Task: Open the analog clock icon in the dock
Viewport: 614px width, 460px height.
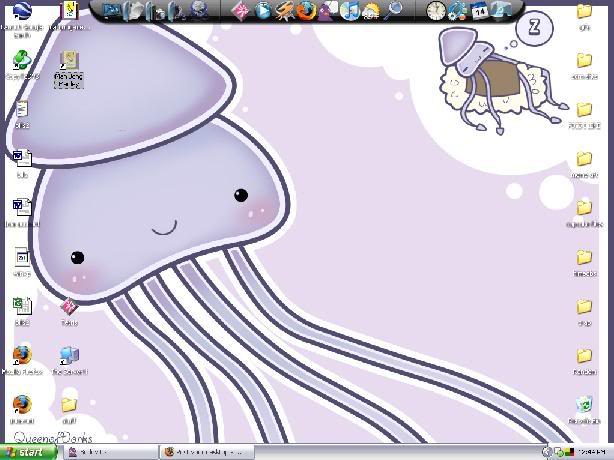Action: tap(435, 11)
